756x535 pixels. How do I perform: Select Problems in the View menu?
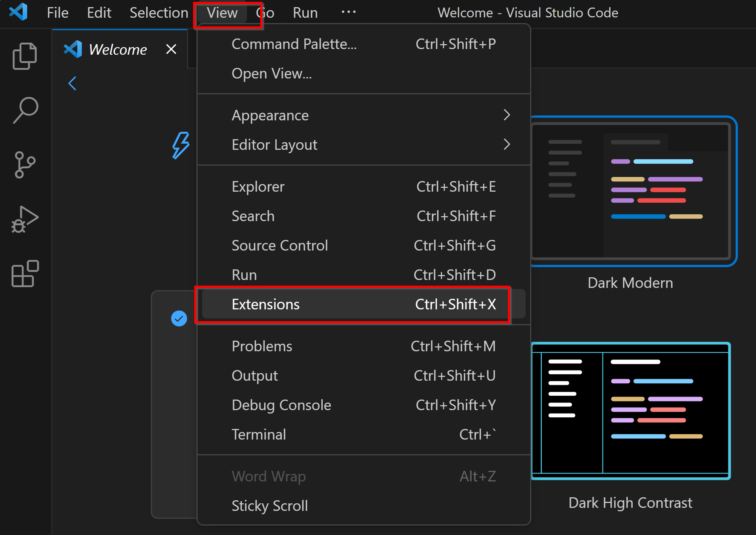[364, 346]
